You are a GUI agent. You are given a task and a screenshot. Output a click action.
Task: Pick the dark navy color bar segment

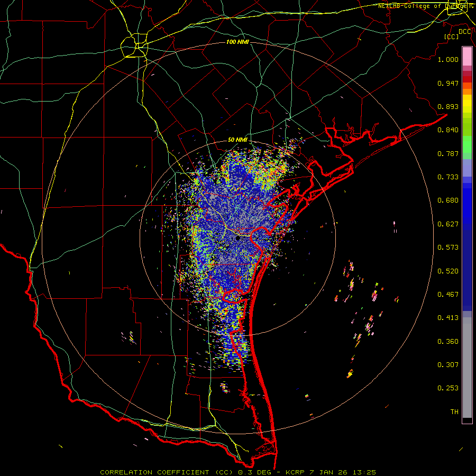(467, 270)
